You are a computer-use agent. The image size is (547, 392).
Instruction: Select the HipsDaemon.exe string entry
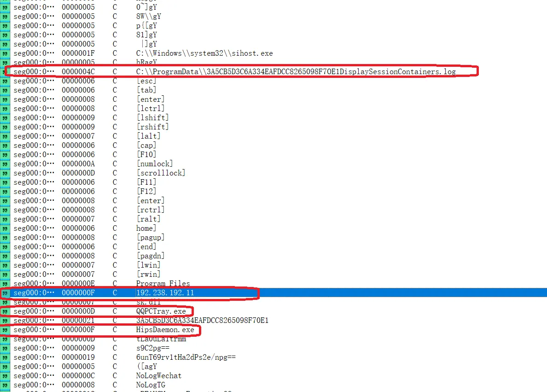(165, 330)
